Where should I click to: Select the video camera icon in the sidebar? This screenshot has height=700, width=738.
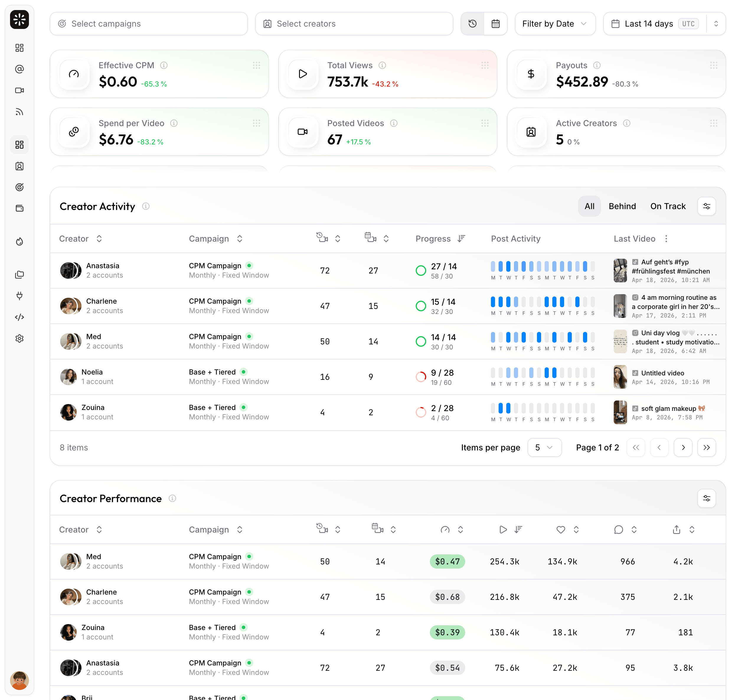(x=19, y=90)
